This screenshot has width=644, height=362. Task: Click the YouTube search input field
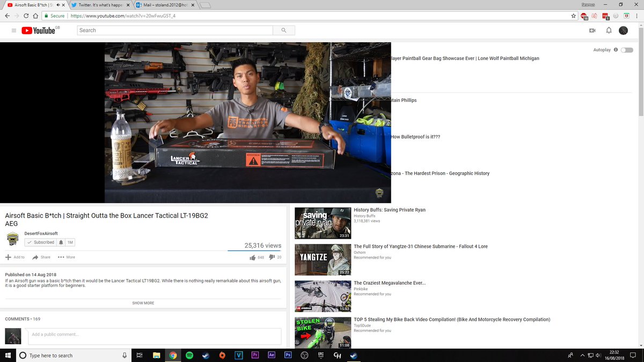coord(174,31)
